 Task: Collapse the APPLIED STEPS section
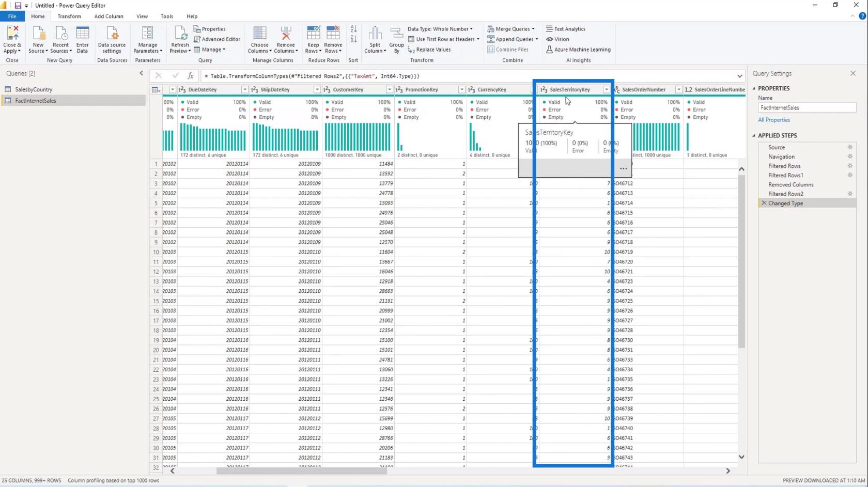tap(754, 135)
